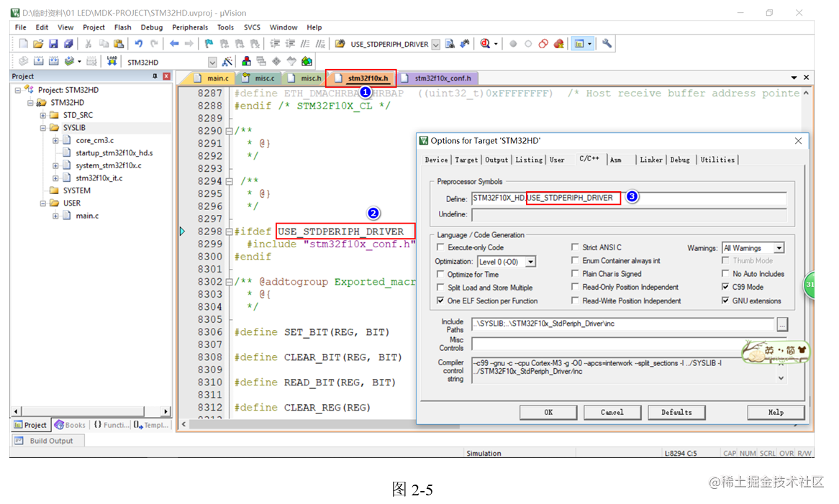Click the Incremental Find binoculars icon
The height and width of the screenshot is (504, 839).
(x=465, y=44)
